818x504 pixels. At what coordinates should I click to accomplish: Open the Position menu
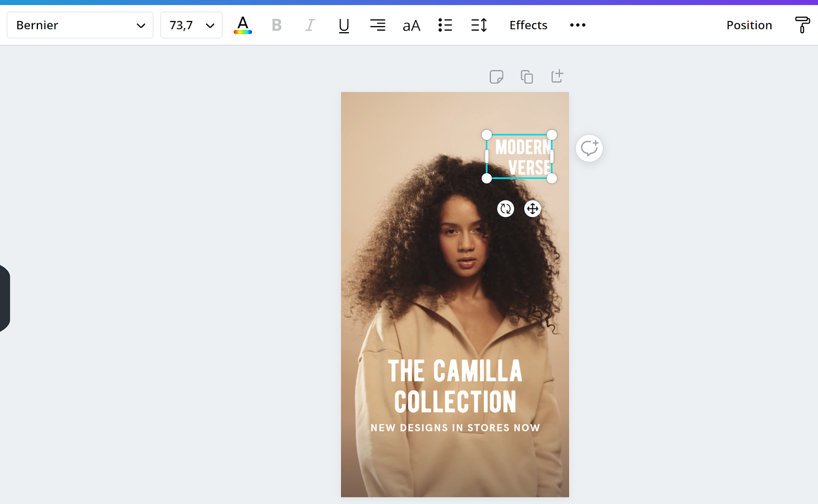(749, 25)
